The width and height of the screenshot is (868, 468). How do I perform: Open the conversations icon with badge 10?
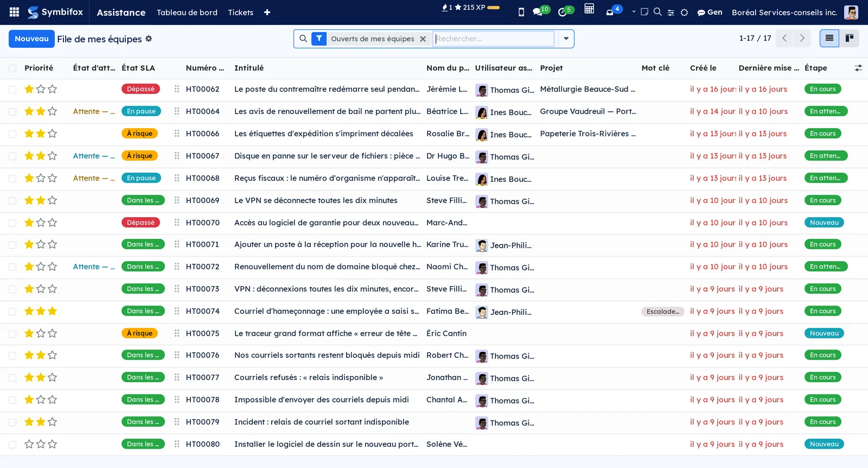click(x=540, y=11)
